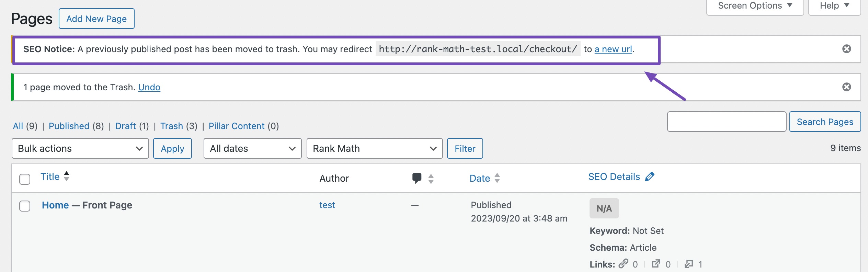Sort by comments using comment bubble icon
The image size is (868, 272).
pos(416,178)
